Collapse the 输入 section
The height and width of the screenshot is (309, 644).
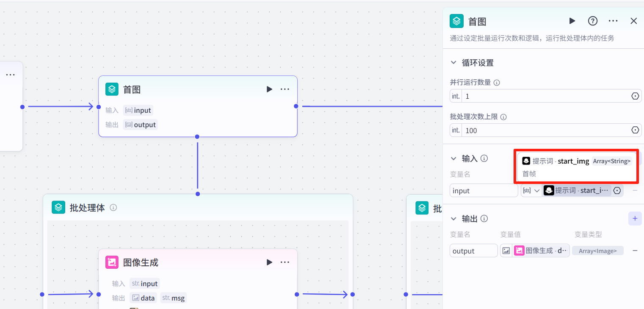(x=453, y=159)
